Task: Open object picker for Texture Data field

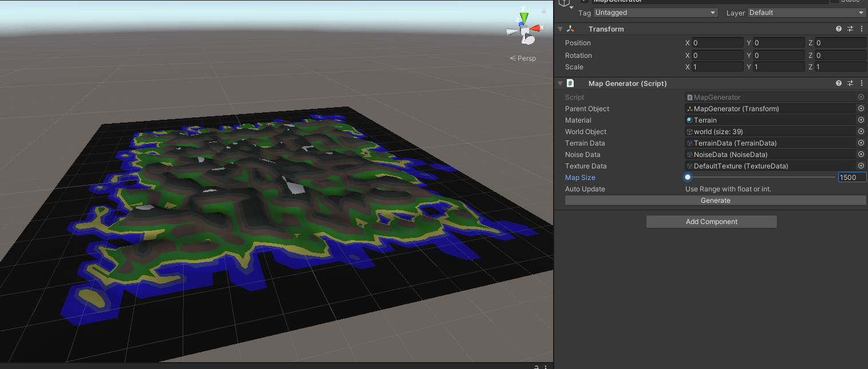Action: point(861,166)
